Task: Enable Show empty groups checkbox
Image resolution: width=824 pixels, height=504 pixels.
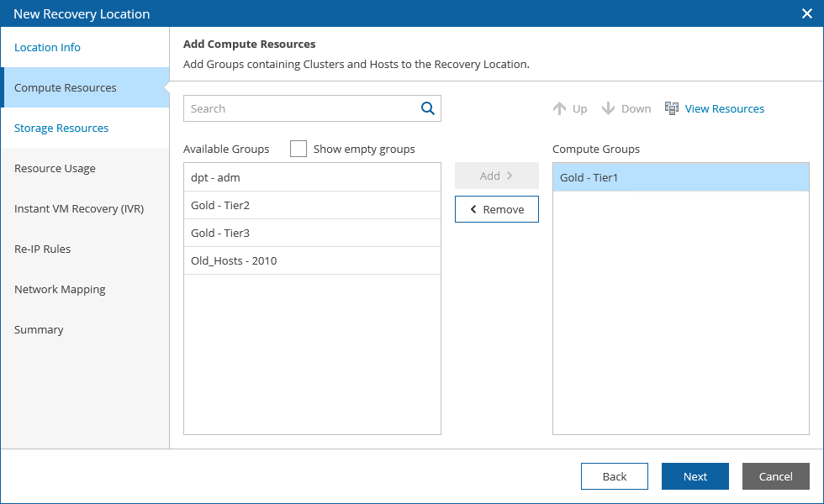Action: tap(298, 149)
